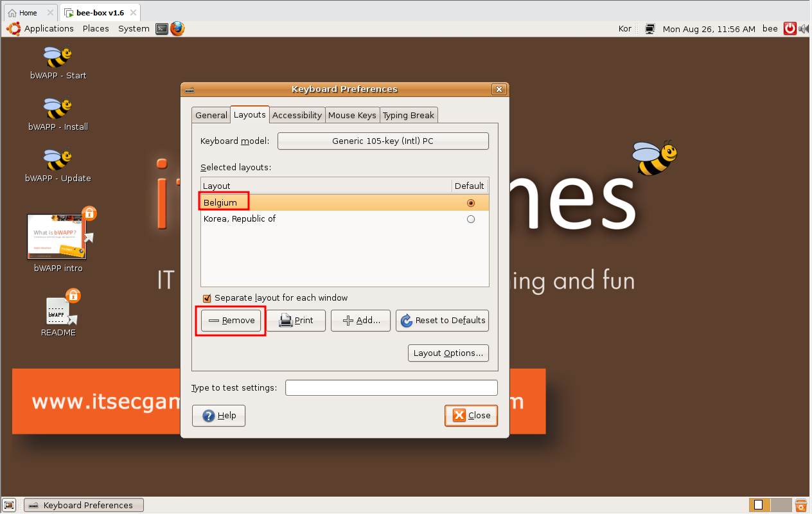The height and width of the screenshot is (514, 812).
Task: Click the Layout column header
Action: coord(326,186)
